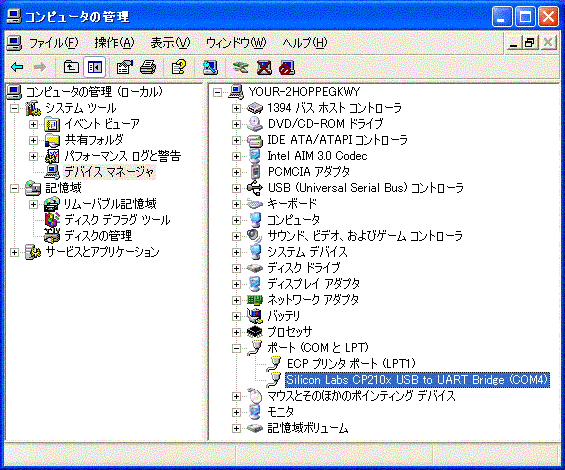Image resolution: width=565 pixels, height=470 pixels.
Task: Open the 操作(A) menu
Action: point(114,43)
